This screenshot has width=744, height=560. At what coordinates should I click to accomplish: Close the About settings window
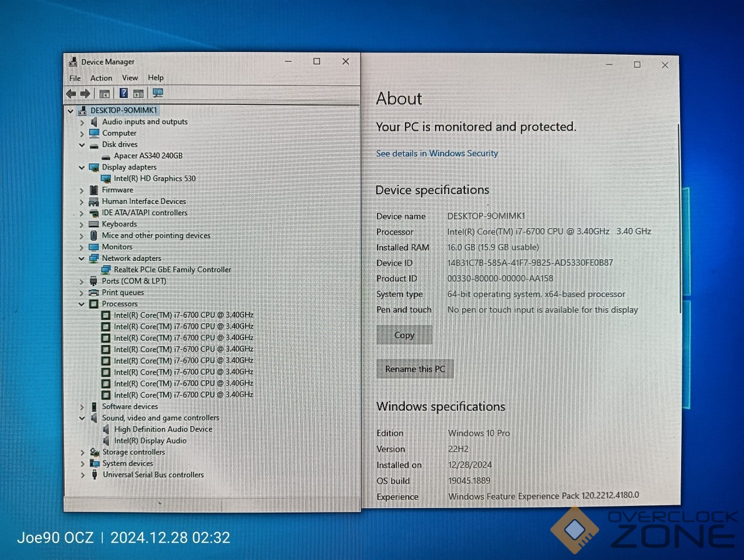[x=665, y=65]
